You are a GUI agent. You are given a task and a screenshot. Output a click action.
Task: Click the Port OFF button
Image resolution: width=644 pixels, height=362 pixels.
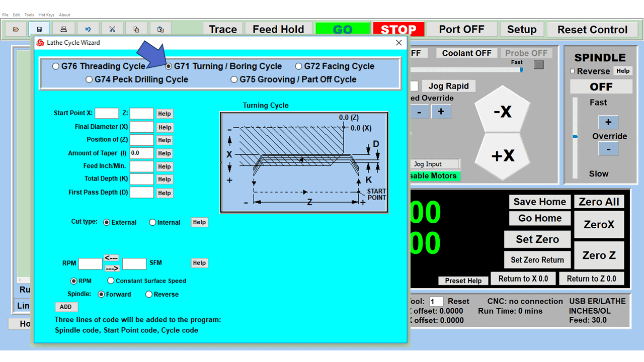click(461, 29)
